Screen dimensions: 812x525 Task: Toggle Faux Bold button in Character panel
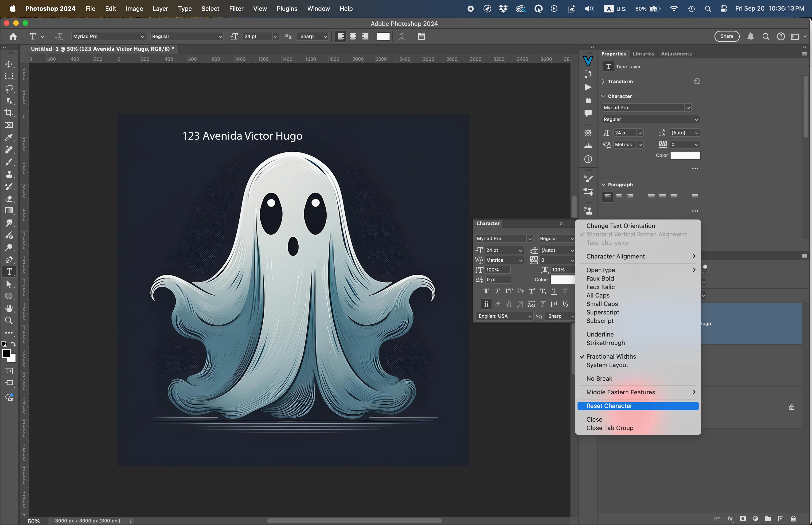[x=486, y=291]
